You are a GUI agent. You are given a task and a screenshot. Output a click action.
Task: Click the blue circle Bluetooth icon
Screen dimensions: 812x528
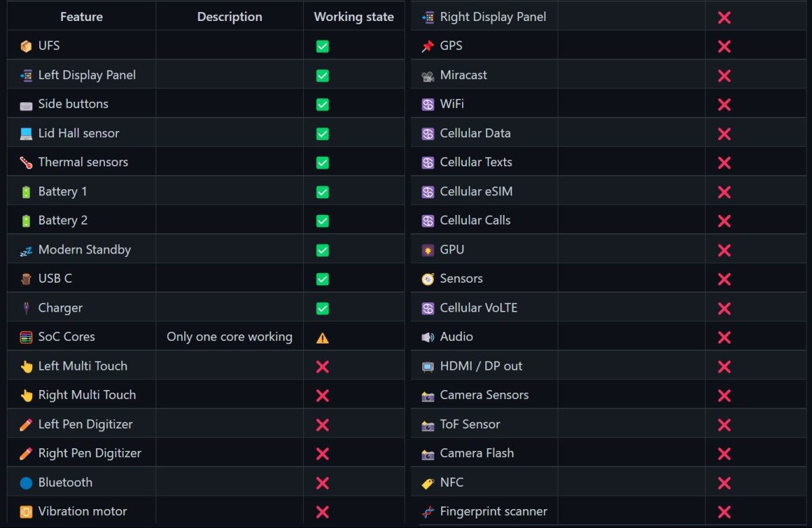point(26,483)
